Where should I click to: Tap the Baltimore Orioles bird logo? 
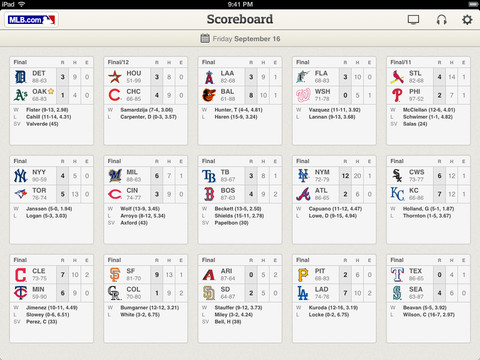[209, 95]
